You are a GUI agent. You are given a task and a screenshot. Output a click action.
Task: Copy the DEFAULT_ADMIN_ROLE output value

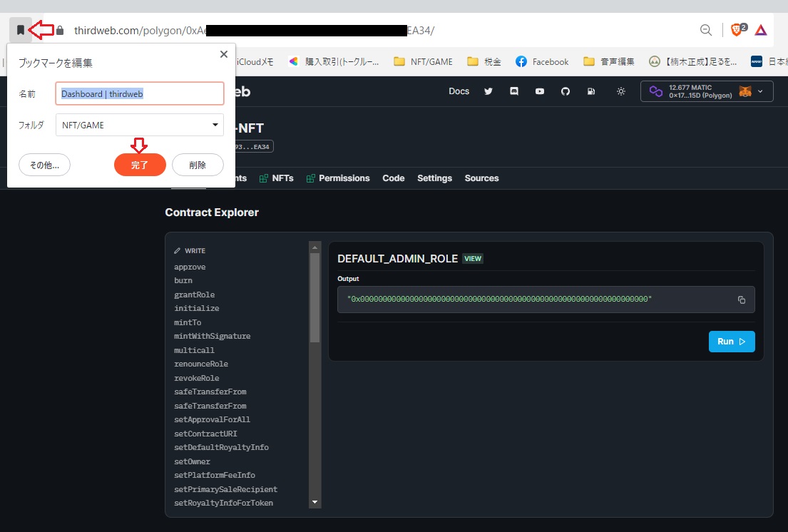(x=741, y=300)
